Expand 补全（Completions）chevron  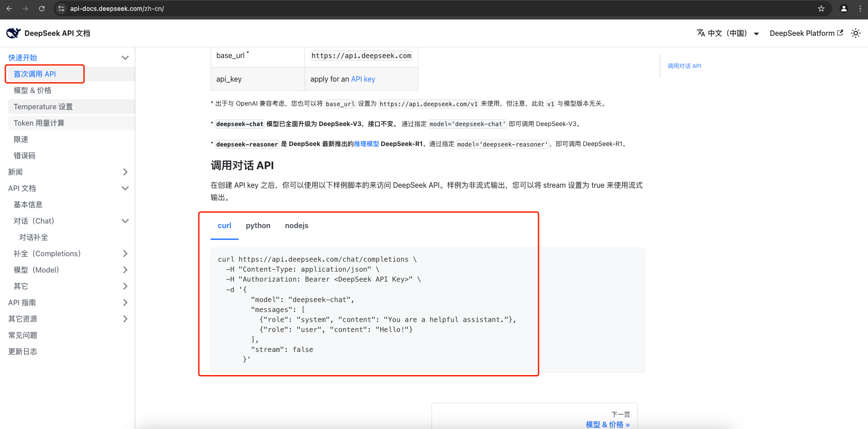(x=125, y=253)
